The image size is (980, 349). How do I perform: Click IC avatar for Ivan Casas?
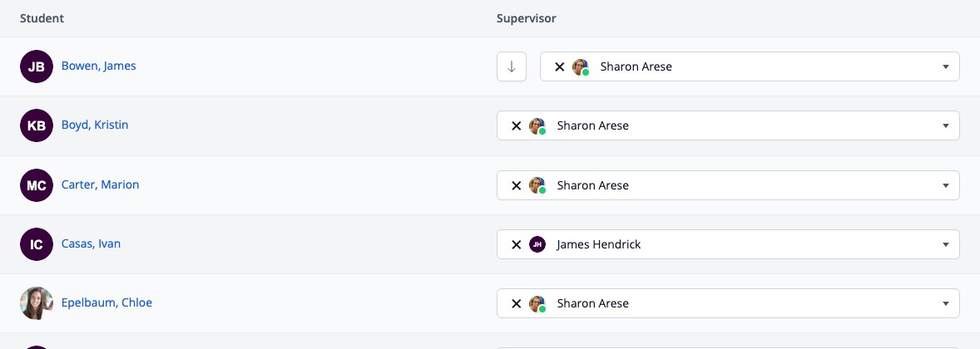click(37, 244)
